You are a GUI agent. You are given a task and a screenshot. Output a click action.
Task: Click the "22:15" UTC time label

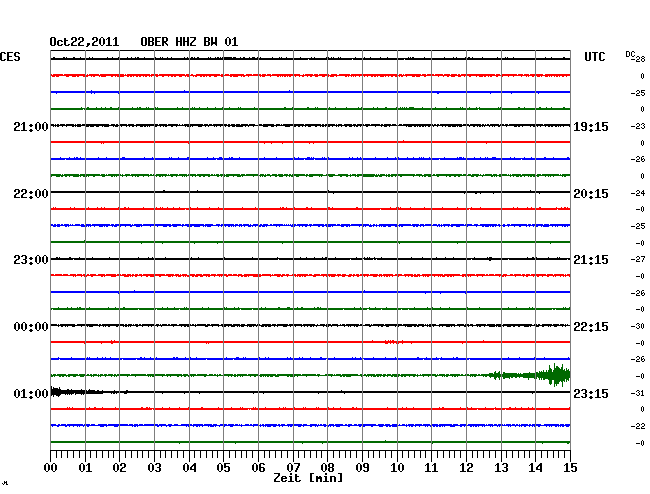591,327
